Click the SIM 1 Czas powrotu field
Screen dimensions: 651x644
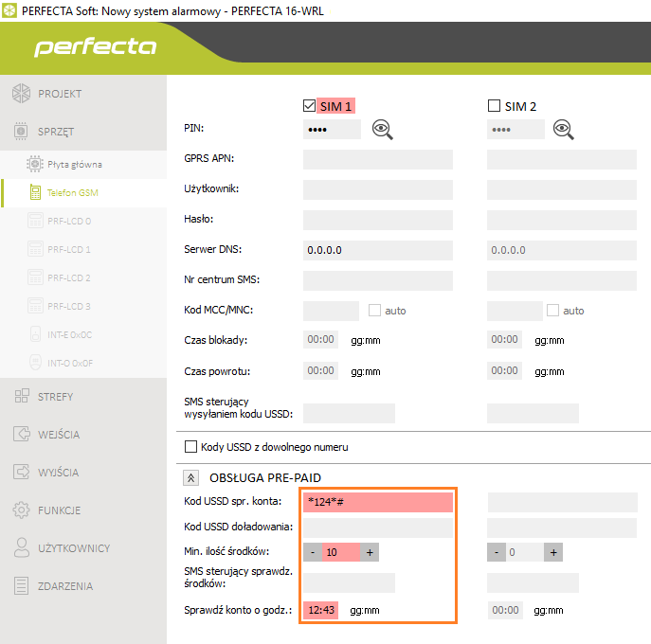tap(320, 370)
